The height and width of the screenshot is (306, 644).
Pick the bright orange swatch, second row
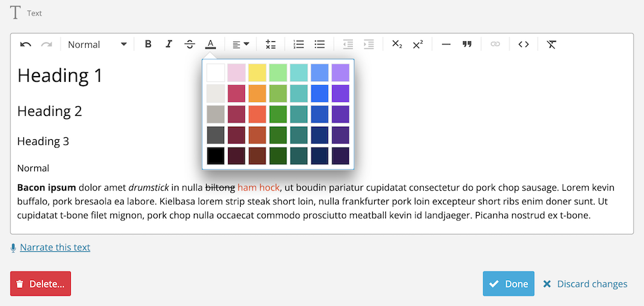point(257,93)
